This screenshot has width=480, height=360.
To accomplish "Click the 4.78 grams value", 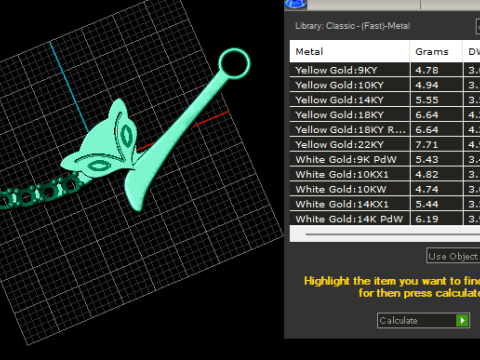I will (427, 70).
